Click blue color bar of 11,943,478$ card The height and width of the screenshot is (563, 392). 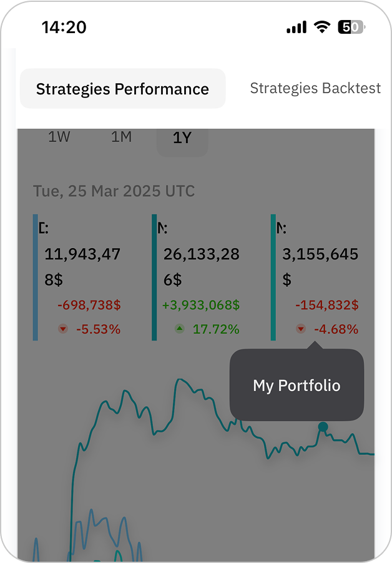pos(36,277)
